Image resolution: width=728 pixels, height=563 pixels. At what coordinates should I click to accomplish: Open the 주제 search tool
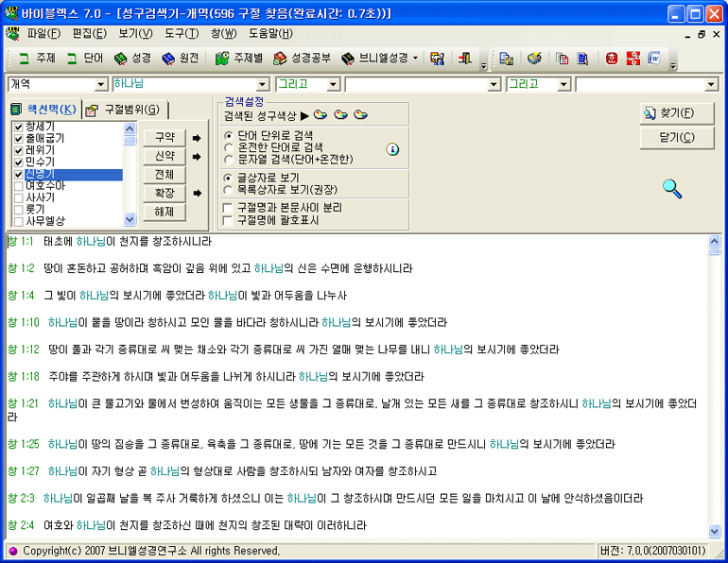(36, 58)
